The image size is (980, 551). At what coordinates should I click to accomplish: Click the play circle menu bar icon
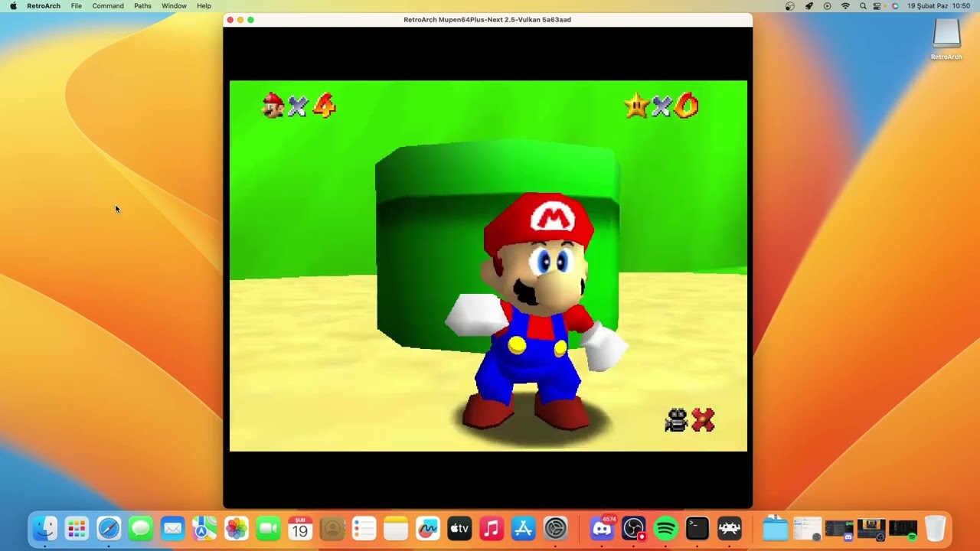(x=827, y=6)
